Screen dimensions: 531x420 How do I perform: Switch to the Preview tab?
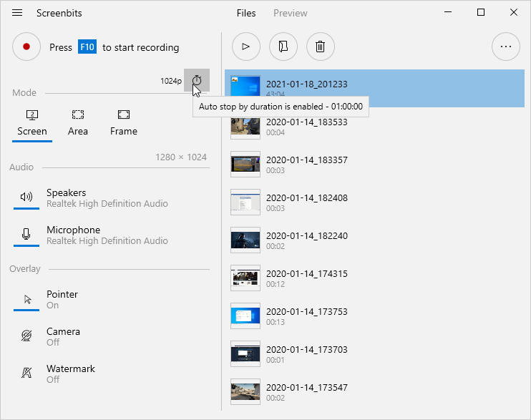click(x=291, y=13)
